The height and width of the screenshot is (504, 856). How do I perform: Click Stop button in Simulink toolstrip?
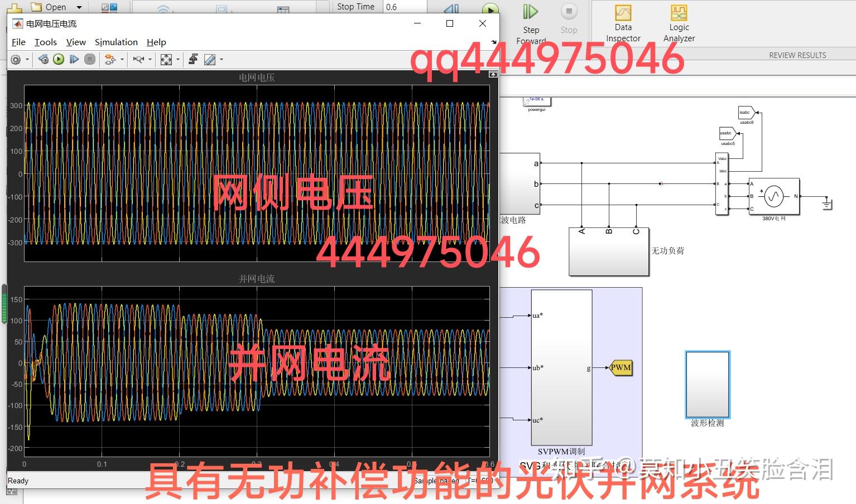pos(569,20)
